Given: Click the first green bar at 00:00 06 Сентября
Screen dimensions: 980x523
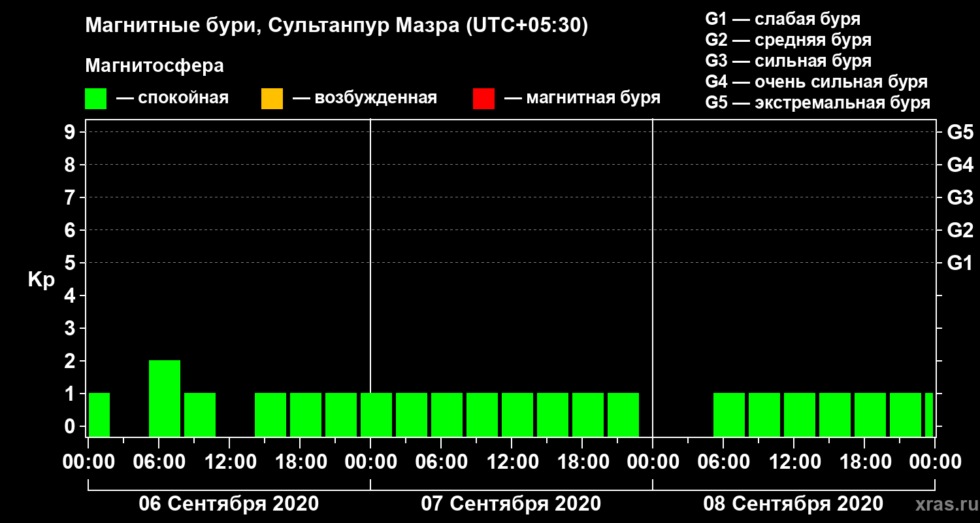Looking at the screenshot, I should pyautogui.click(x=99, y=414).
